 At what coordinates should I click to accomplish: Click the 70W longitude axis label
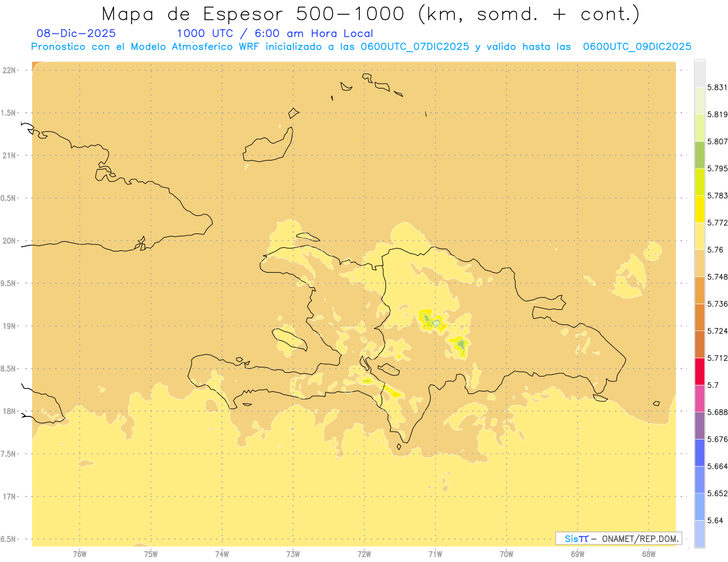pos(507,554)
